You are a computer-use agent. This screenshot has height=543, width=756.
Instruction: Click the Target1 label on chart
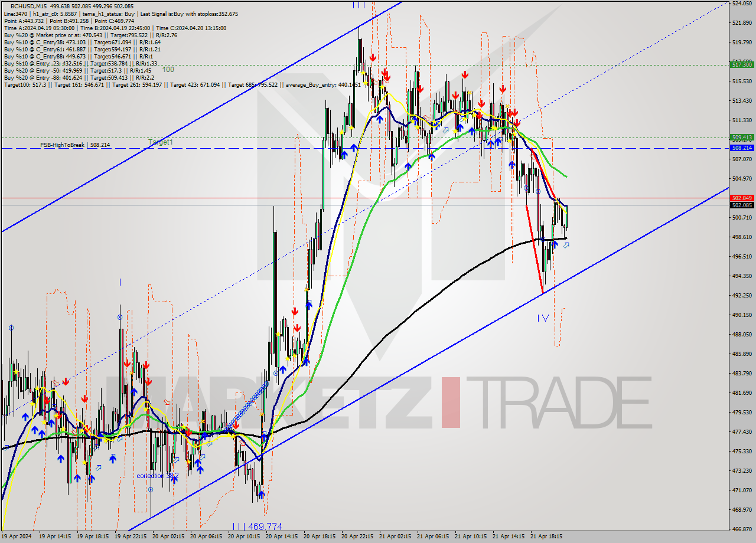pyautogui.click(x=161, y=142)
